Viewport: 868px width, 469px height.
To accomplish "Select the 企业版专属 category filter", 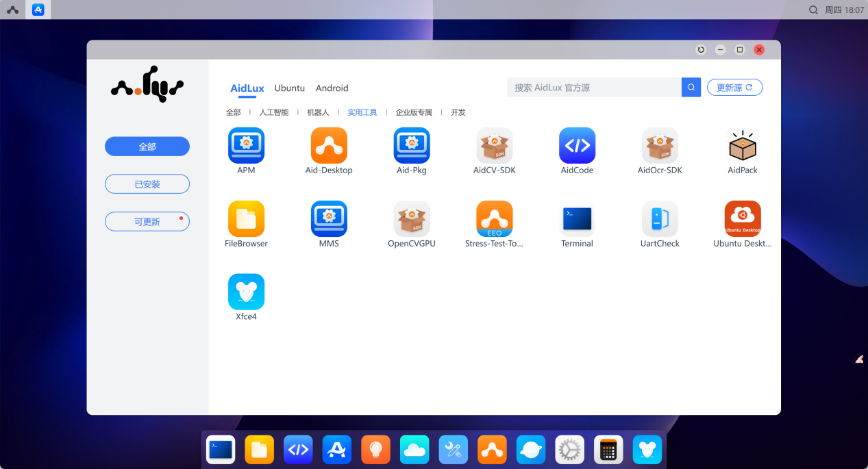I will click(x=414, y=112).
